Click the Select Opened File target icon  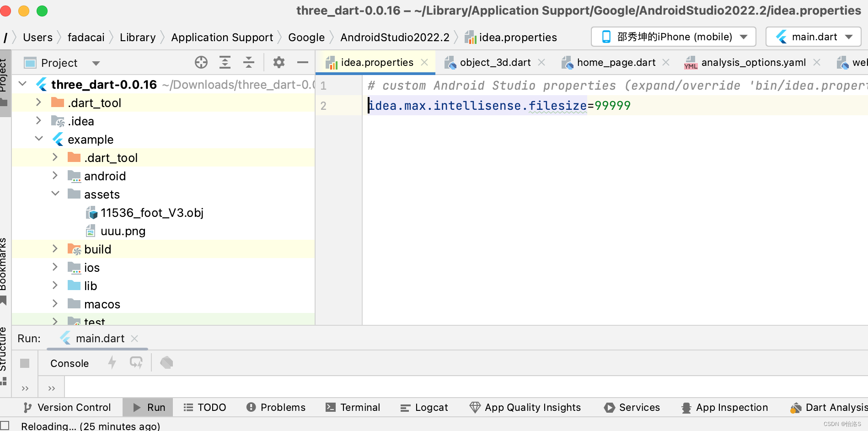pyautogui.click(x=201, y=62)
